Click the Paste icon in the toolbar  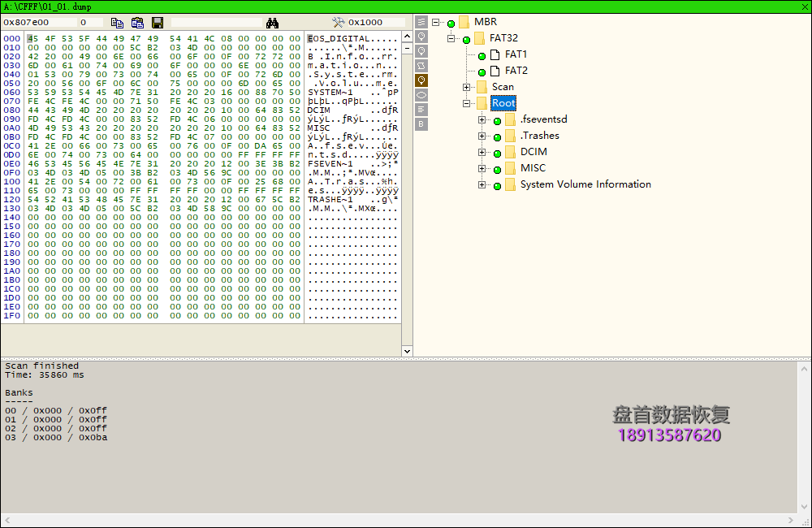pos(136,22)
